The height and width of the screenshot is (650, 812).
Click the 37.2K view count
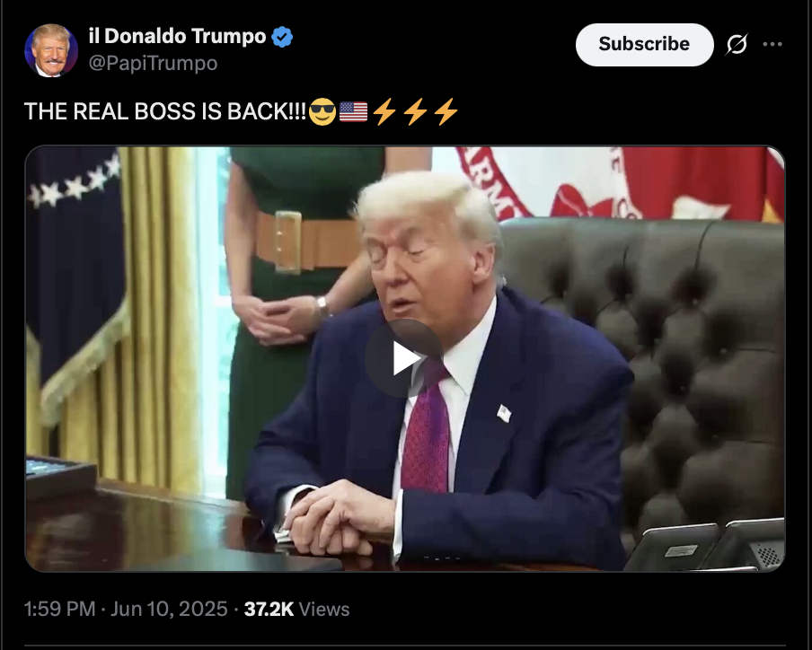coord(269,609)
